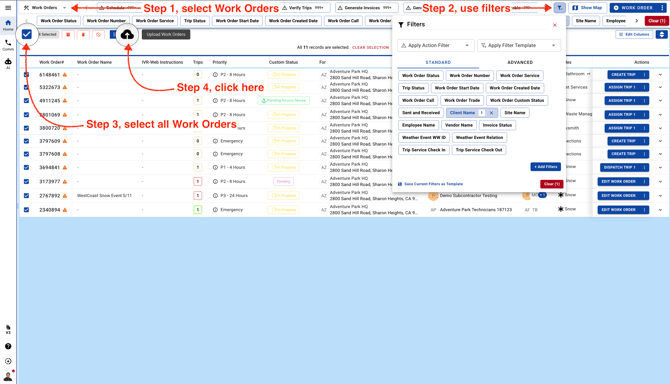Image resolution: width=670 pixels, height=384 pixels.
Task: Uncheck the checkbox for work order 3694841
Action: pyautogui.click(x=26, y=167)
